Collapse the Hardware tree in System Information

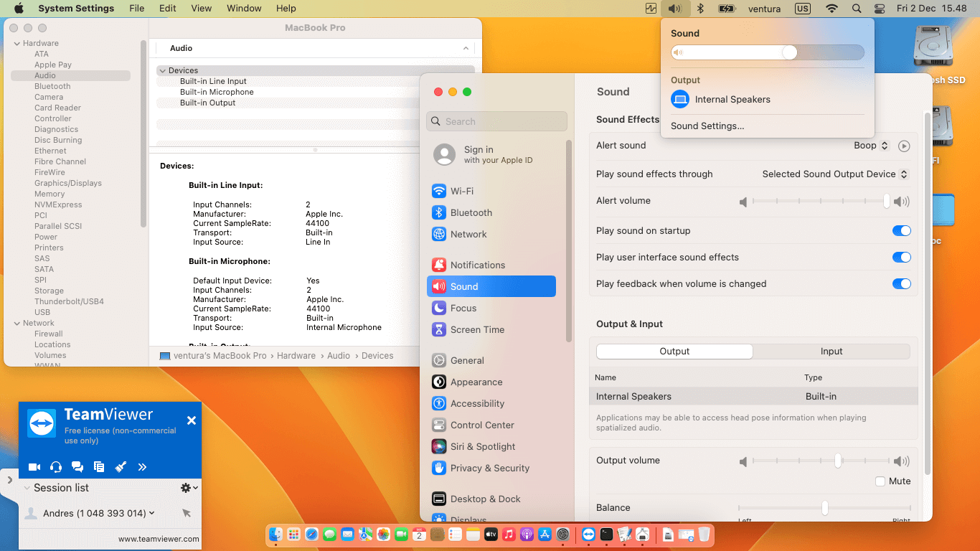[x=17, y=44]
